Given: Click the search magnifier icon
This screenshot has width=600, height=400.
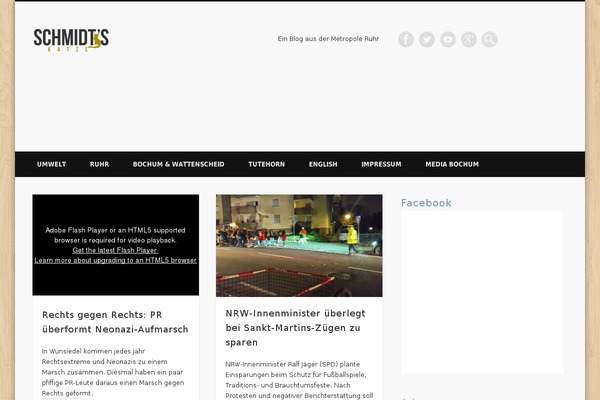Looking at the screenshot, I should [x=489, y=39].
